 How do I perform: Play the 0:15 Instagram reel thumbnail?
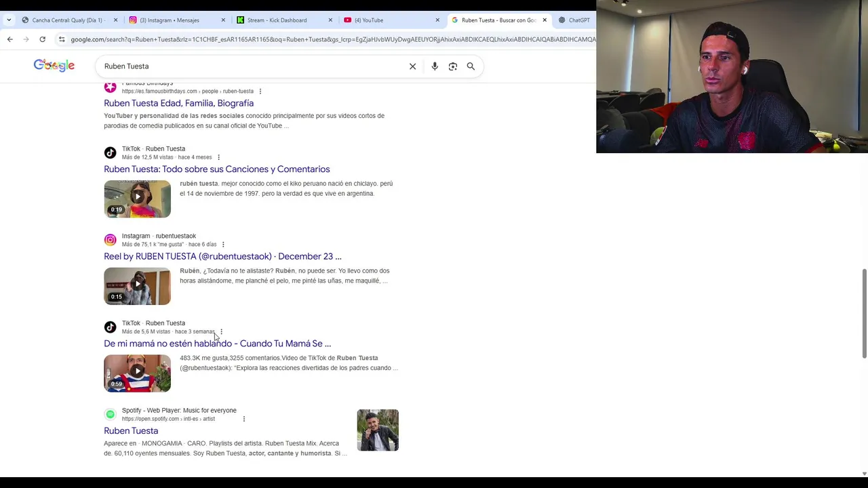pyautogui.click(x=137, y=286)
